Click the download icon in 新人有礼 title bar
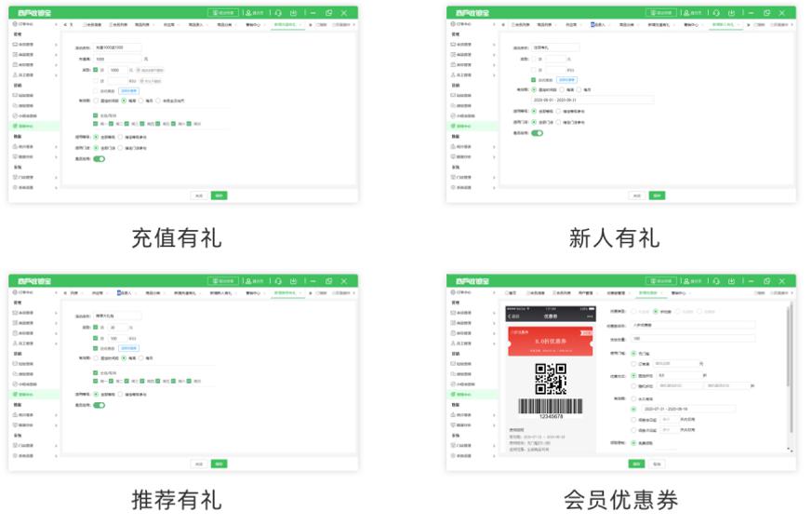 (731, 13)
